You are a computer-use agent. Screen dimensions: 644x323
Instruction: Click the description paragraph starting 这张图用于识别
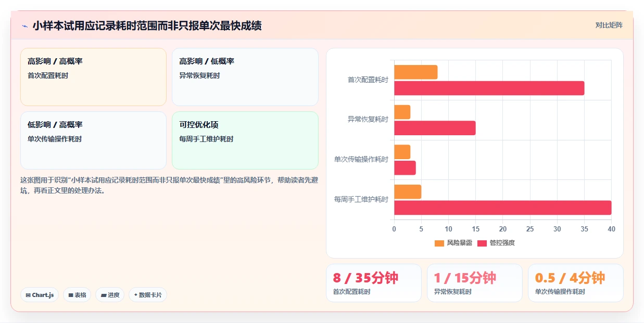click(169, 185)
